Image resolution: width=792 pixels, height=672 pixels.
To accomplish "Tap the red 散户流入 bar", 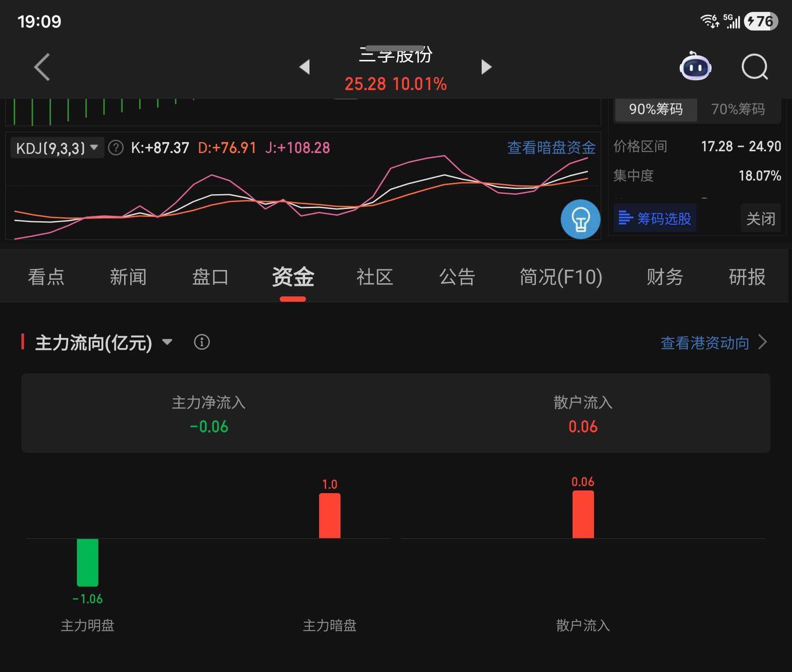I will 583,514.
